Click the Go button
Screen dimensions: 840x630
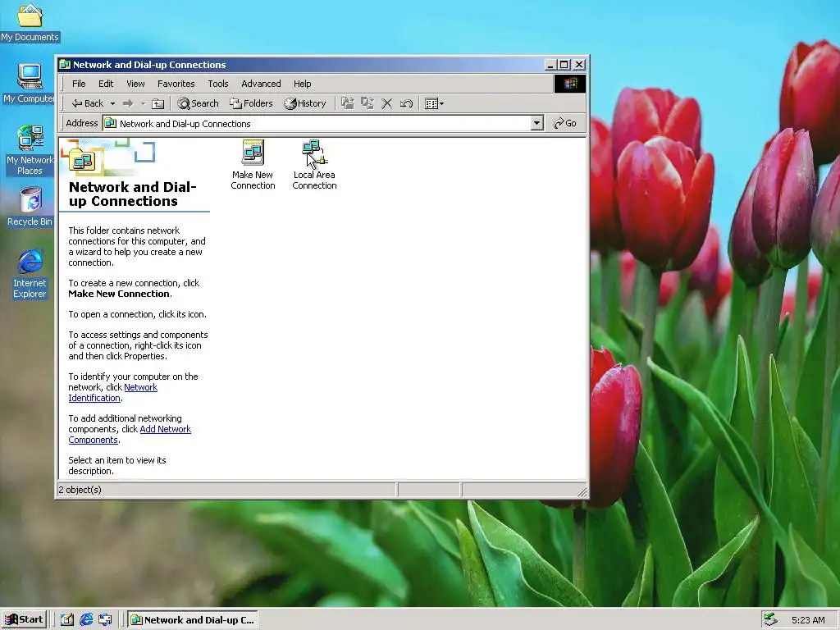click(x=565, y=123)
